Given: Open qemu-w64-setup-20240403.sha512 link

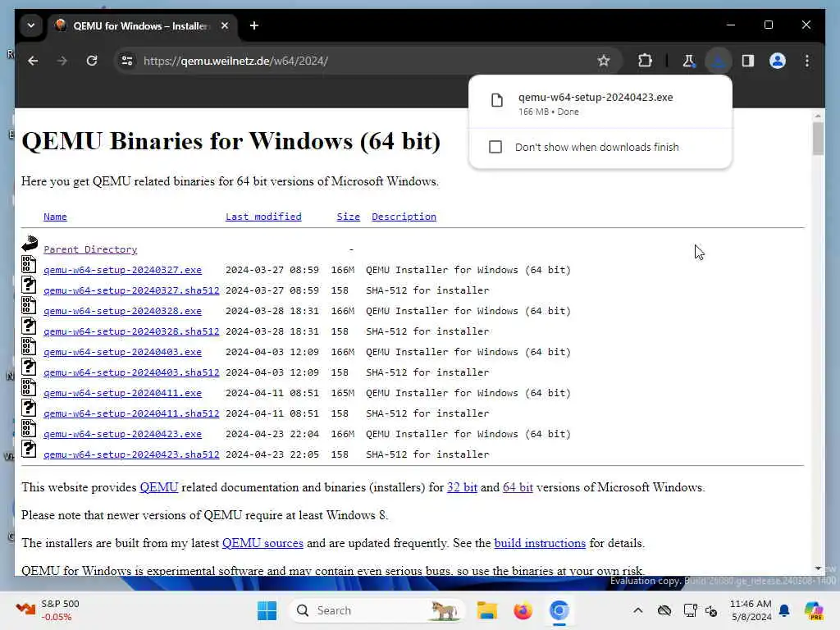Looking at the screenshot, I should coord(131,372).
